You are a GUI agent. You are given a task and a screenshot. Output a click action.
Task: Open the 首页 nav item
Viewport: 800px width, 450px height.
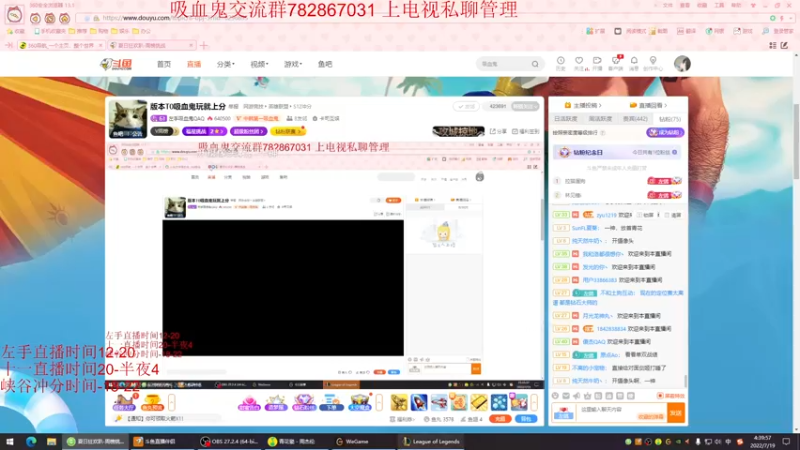pyautogui.click(x=164, y=64)
